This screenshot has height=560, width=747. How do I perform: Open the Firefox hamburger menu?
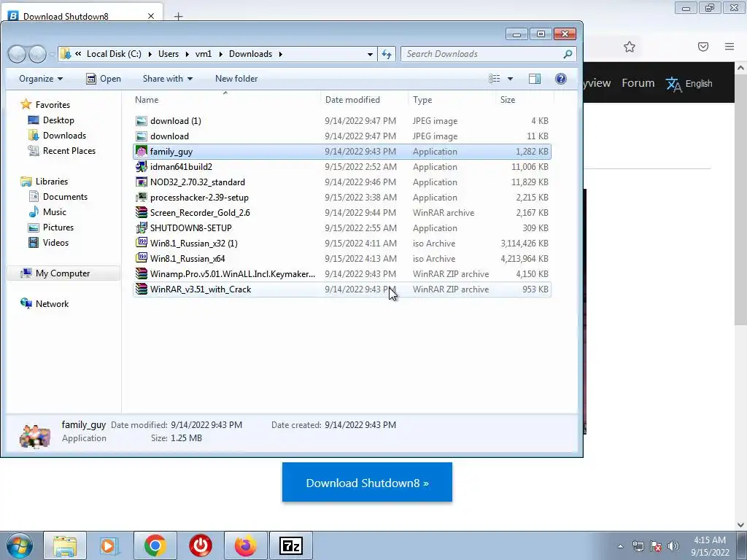tap(729, 47)
